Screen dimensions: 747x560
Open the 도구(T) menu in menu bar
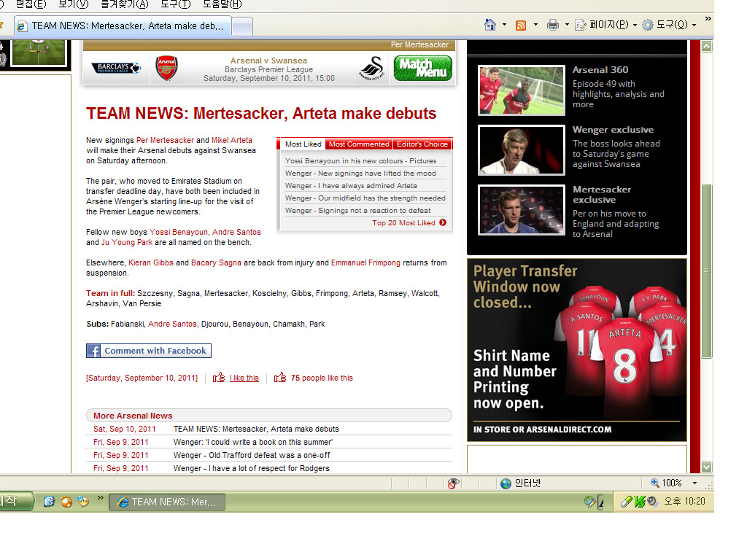pyautogui.click(x=175, y=4)
